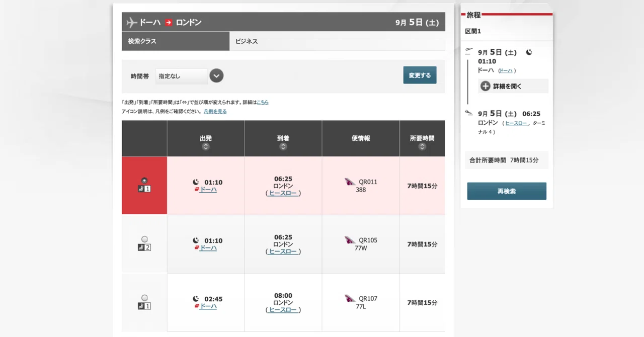This screenshot has width=644, height=337.
Task: Click the moon icon in itinerary sidebar
Action: point(529,52)
